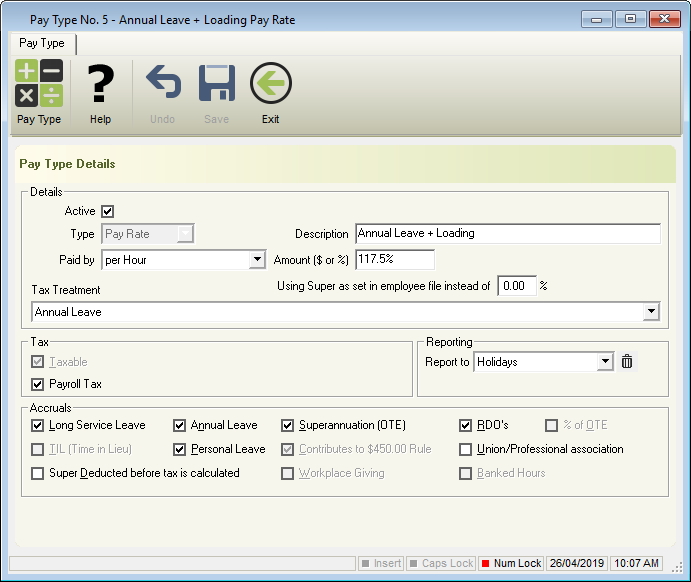
Task: Toggle Personal Leave accrual checkbox
Action: (179, 449)
